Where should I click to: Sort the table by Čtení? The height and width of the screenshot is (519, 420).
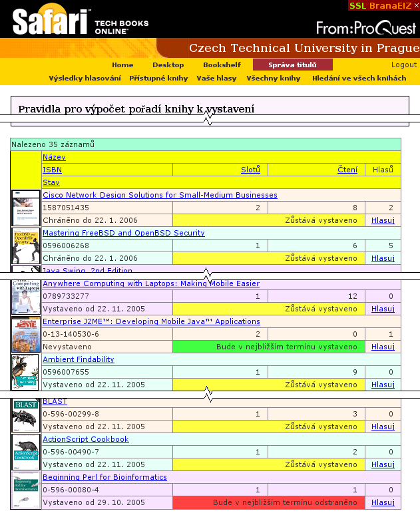(347, 170)
